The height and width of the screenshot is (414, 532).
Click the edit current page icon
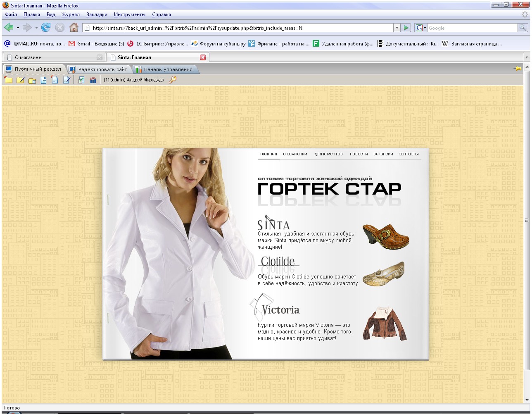[x=66, y=80]
